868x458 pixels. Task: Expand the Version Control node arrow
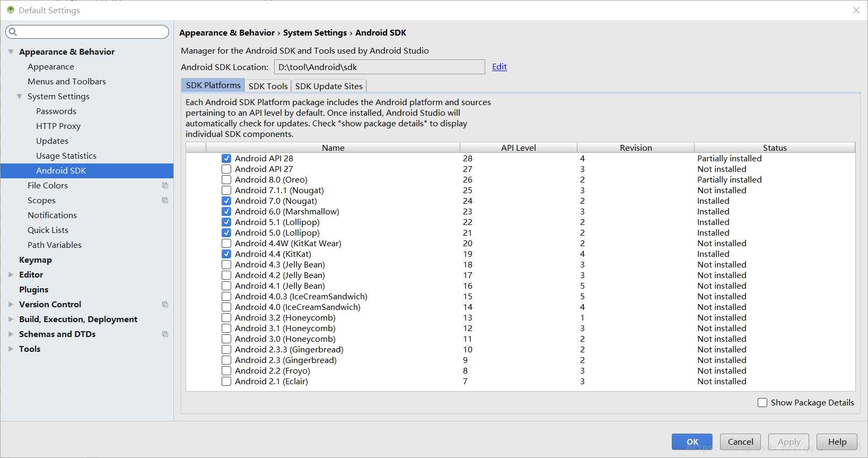[x=11, y=304]
